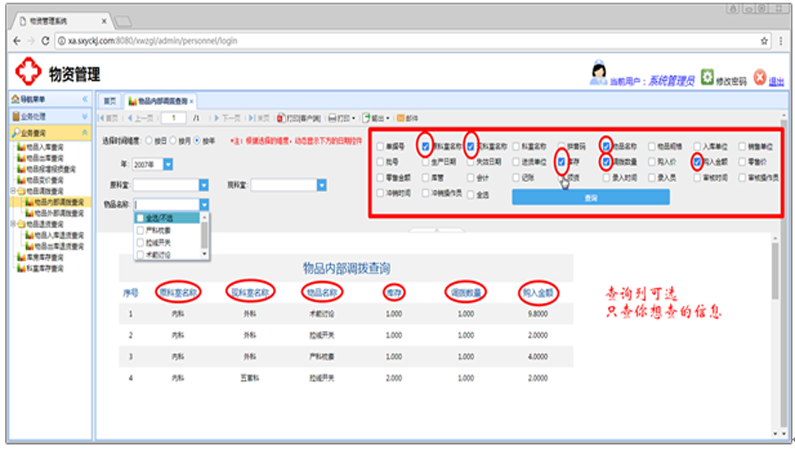This screenshot has height=450, width=795.
Task: Click the page number input field
Action: [173, 117]
